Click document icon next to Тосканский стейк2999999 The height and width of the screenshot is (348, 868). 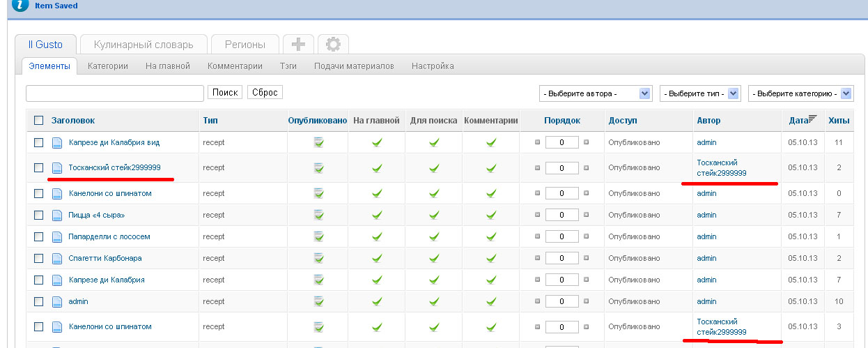(57, 167)
